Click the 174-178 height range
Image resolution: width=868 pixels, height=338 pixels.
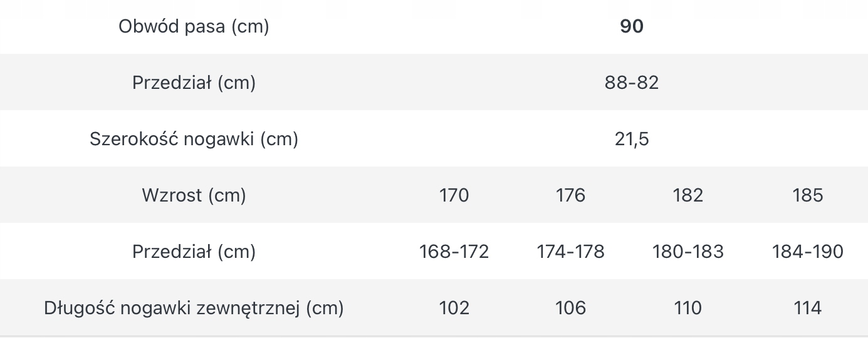(570, 252)
